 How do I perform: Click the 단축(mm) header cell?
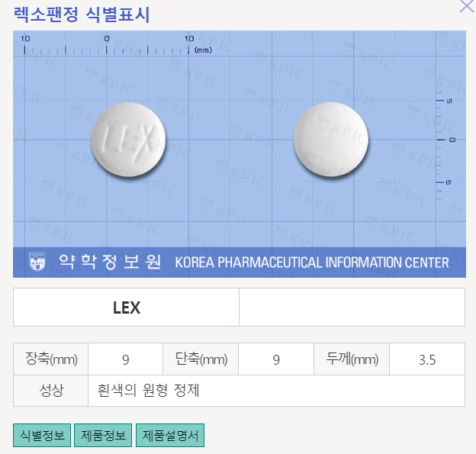[201, 359]
